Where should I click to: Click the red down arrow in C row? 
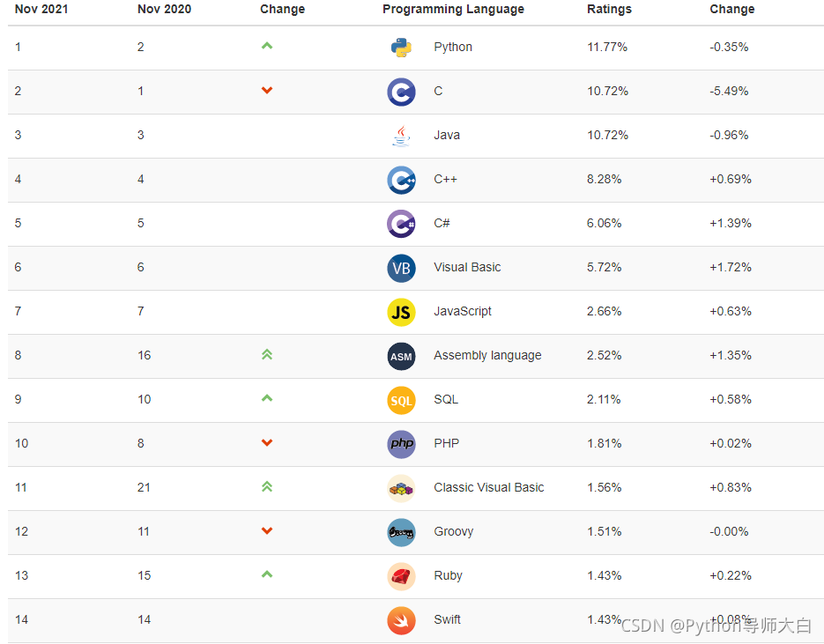pyautogui.click(x=267, y=91)
